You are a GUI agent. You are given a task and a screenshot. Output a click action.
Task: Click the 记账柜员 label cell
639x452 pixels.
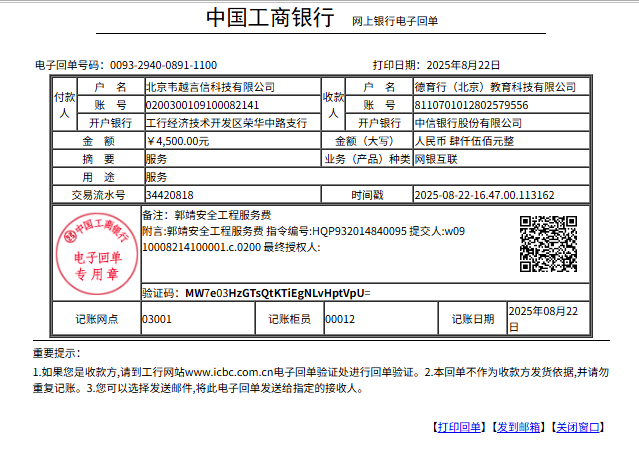(x=289, y=319)
